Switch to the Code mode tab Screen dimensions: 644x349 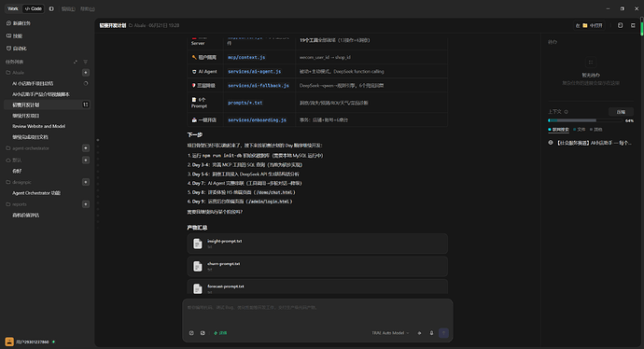(34, 8)
